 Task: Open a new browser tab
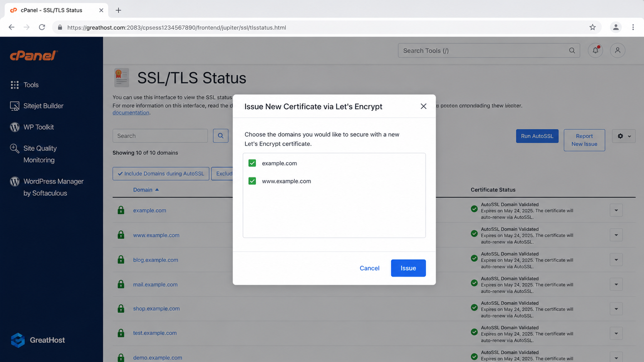pyautogui.click(x=118, y=10)
